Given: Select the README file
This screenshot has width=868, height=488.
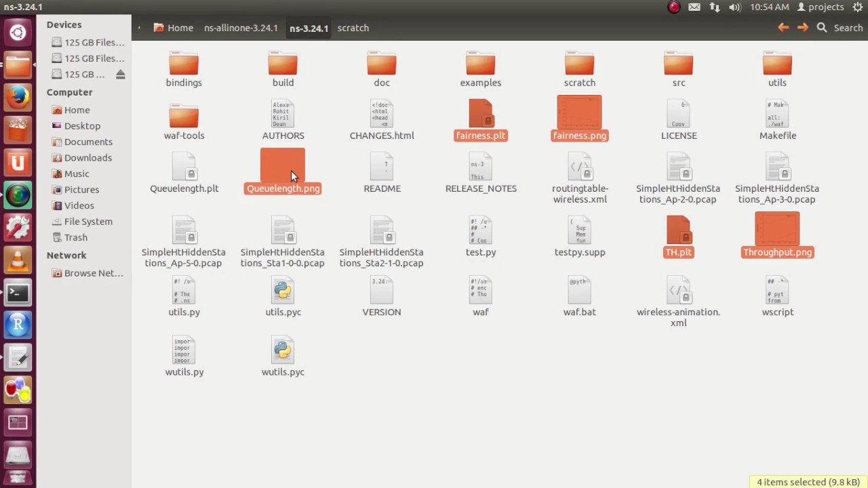Looking at the screenshot, I should (x=382, y=174).
